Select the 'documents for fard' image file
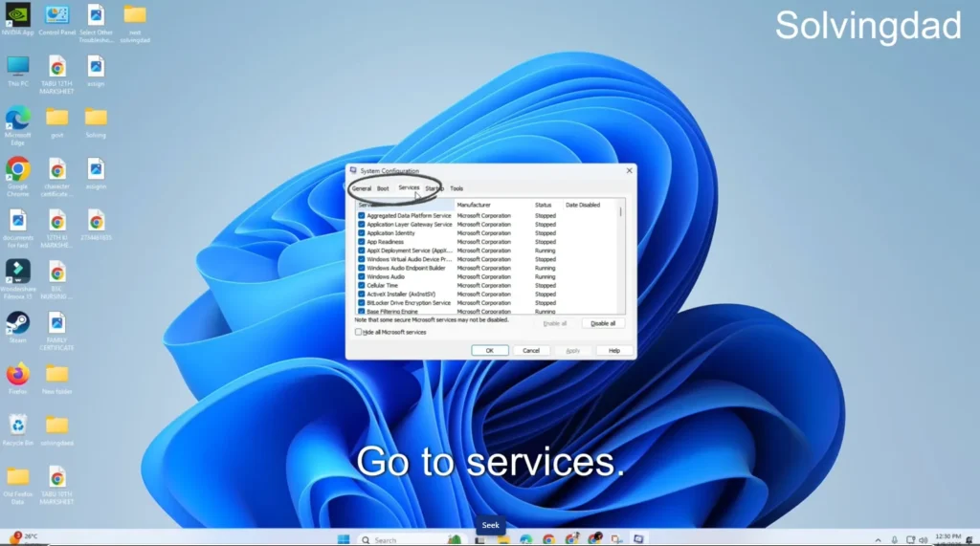This screenshot has width=980, height=546. click(x=17, y=229)
